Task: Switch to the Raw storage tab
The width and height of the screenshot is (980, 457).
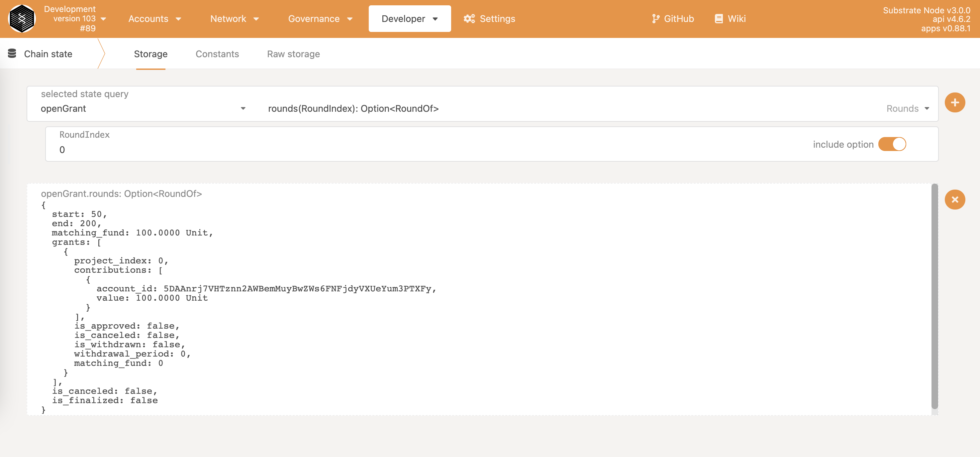Action: [x=293, y=54]
